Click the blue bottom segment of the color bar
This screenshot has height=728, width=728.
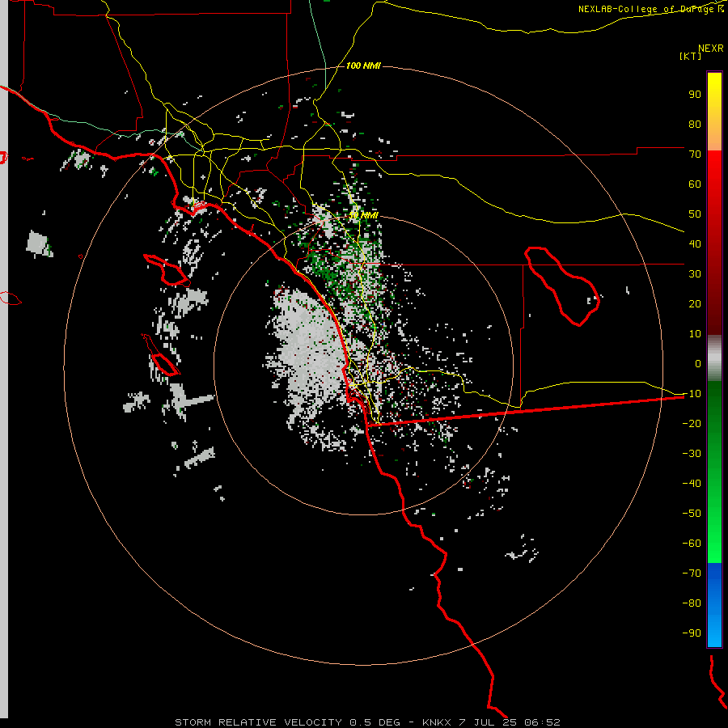714,604
